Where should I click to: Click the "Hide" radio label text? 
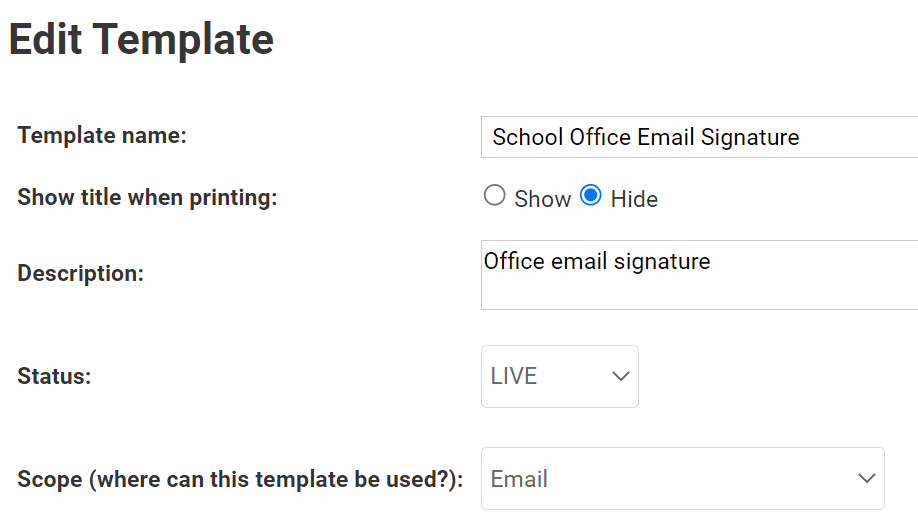coord(634,199)
